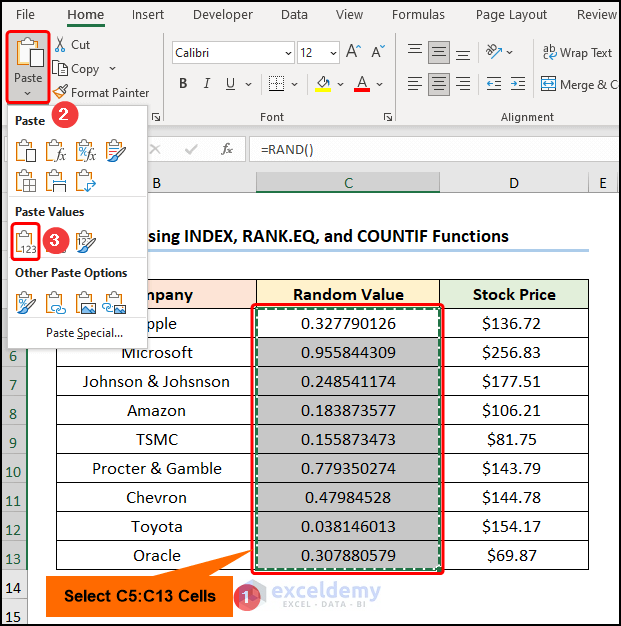Click cell with $136.72 stock price

click(514, 323)
